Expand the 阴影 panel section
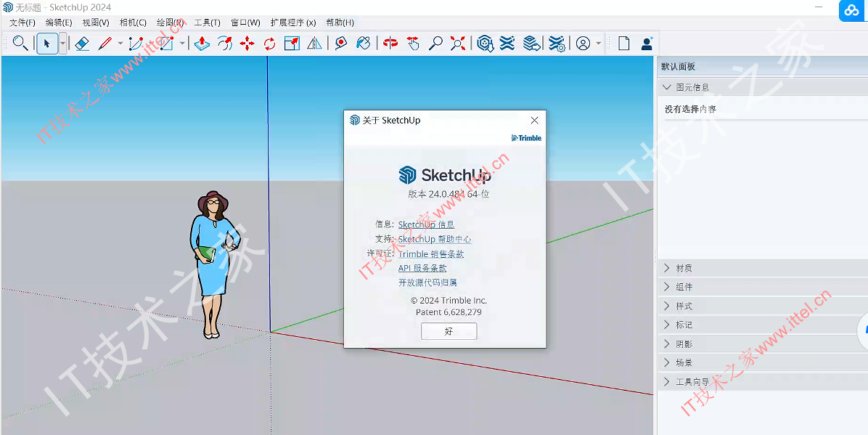The image size is (868, 435). pos(763,343)
